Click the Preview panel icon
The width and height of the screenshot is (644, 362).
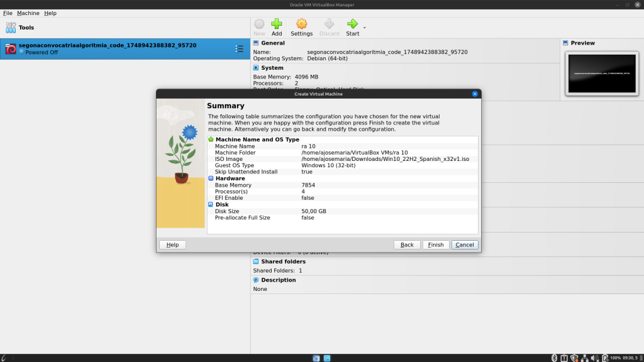pos(565,43)
